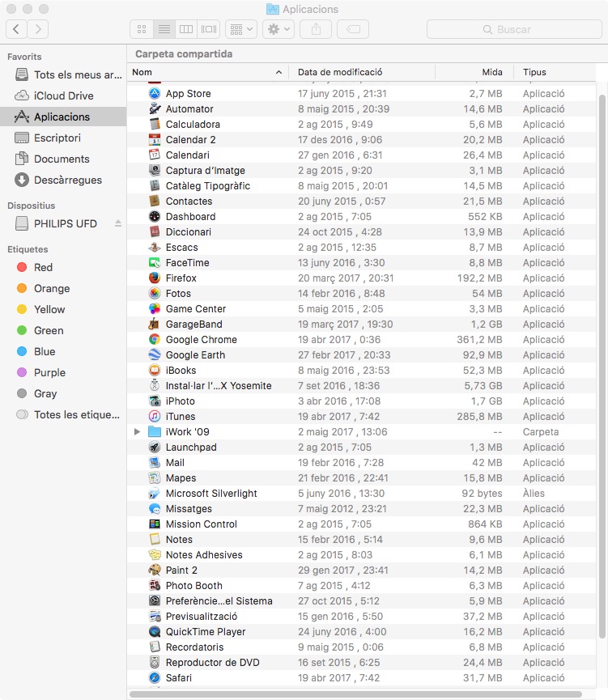Open Descàrregues in the sidebar
The height and width of the screenshot is (700, 608).
[63, 180]
